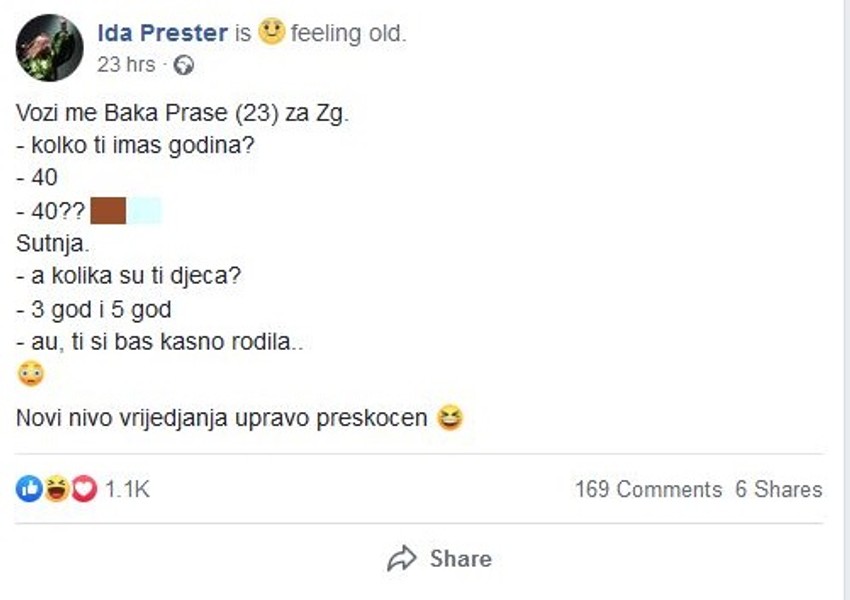Image resolution: width=850 pixels, height=600 pixels.
Task: Open Ida Prester's profile
Action: tap(164, 32)
